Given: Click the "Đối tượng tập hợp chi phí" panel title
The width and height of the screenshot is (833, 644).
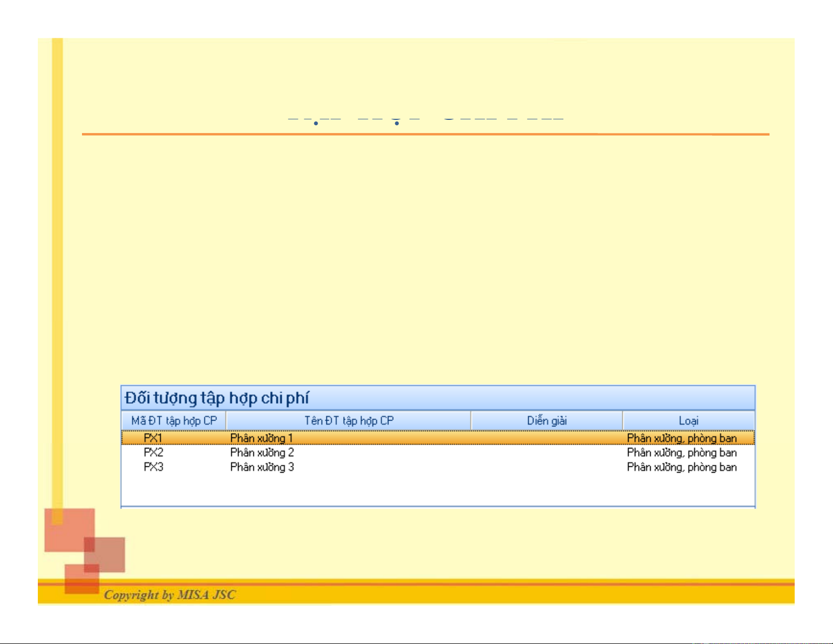Looking at the screenshot, I should coord(217,398).
